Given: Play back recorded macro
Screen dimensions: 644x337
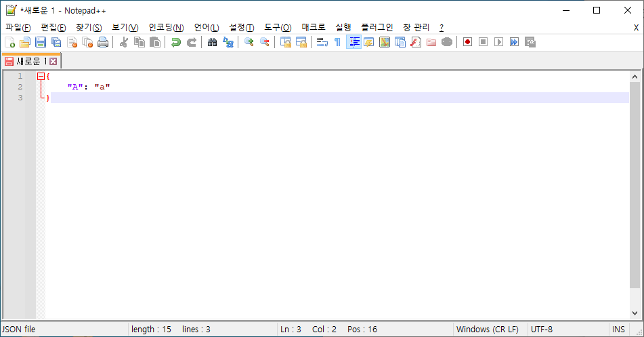Looking at the screenshot, I should pyautogui.click(x=498, y=42).
